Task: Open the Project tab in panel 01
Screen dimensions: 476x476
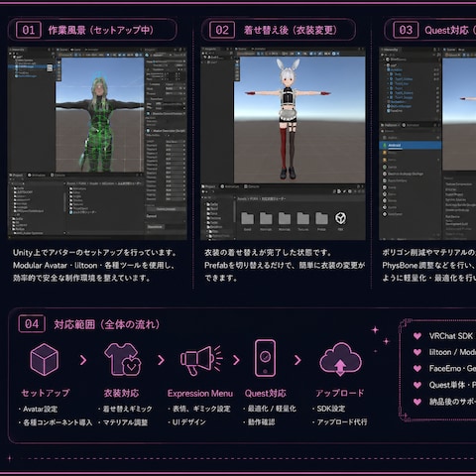Action: tap(17, 176)
